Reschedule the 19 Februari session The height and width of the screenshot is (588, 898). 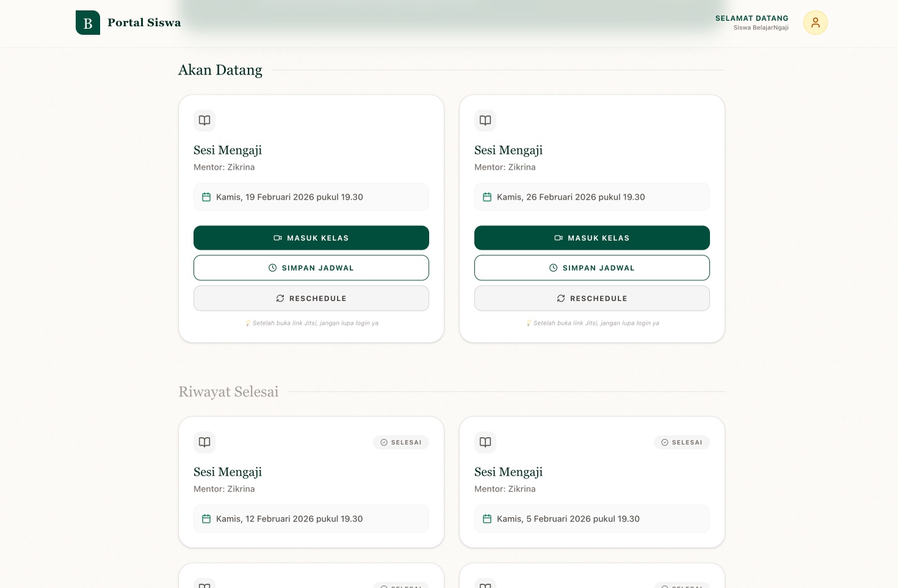(x=311, y=299)
